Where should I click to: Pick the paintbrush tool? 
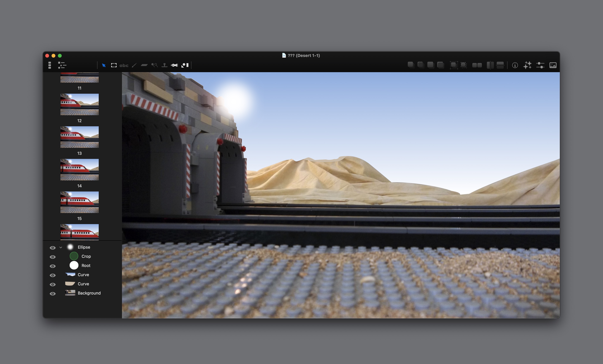click(134, 65)
